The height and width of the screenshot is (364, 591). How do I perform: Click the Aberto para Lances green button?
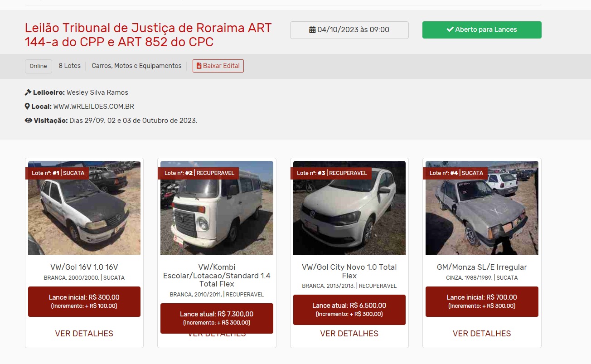[482, 30]
